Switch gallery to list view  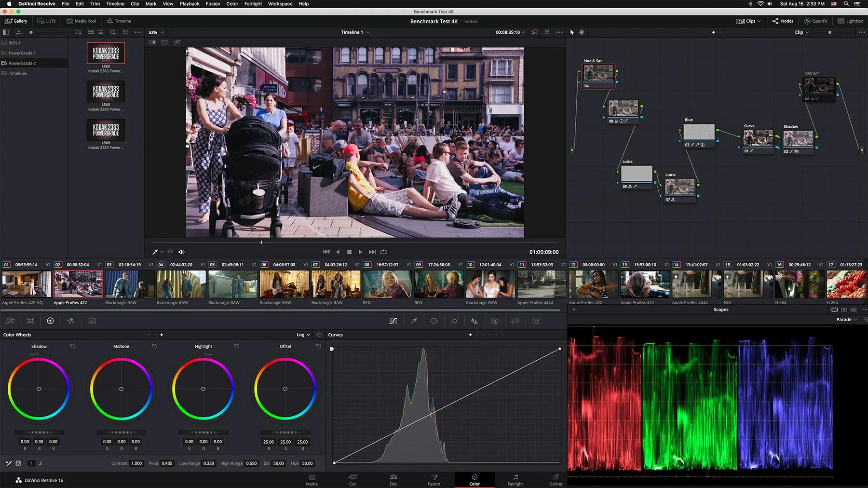(x=100, y=32)
